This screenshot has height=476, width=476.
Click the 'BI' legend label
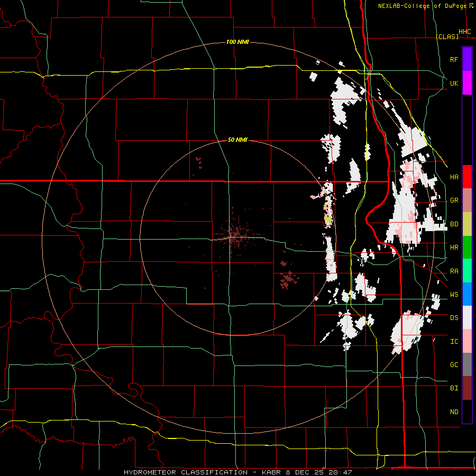[x=454, y=388]
